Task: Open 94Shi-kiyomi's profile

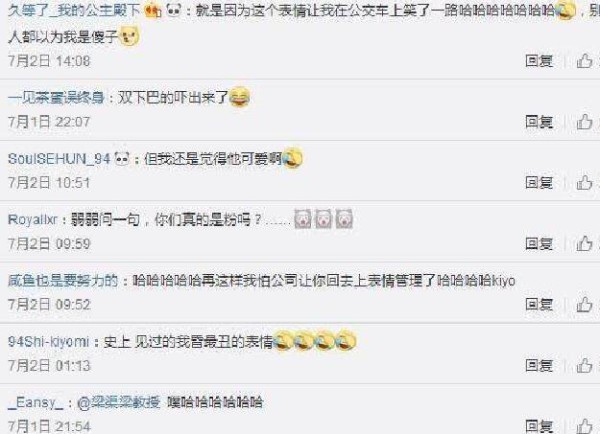Action: click(49, 341)
